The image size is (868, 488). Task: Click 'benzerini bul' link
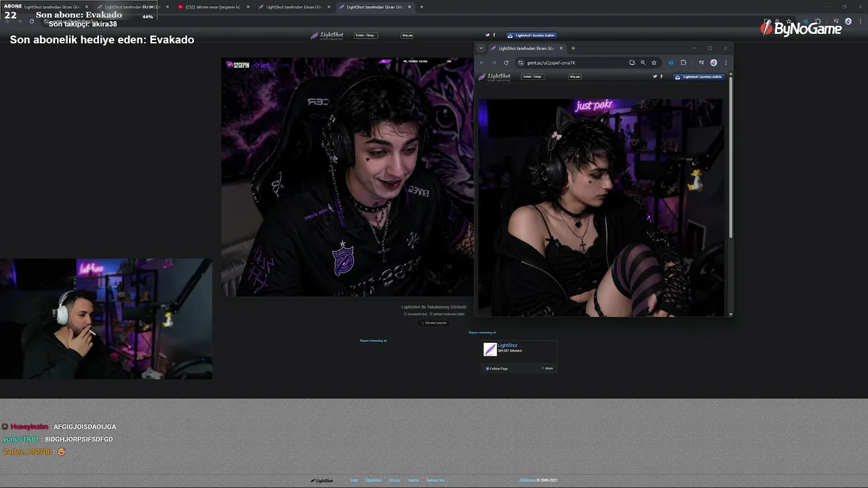pyautogui.click(x=416, y=314)
